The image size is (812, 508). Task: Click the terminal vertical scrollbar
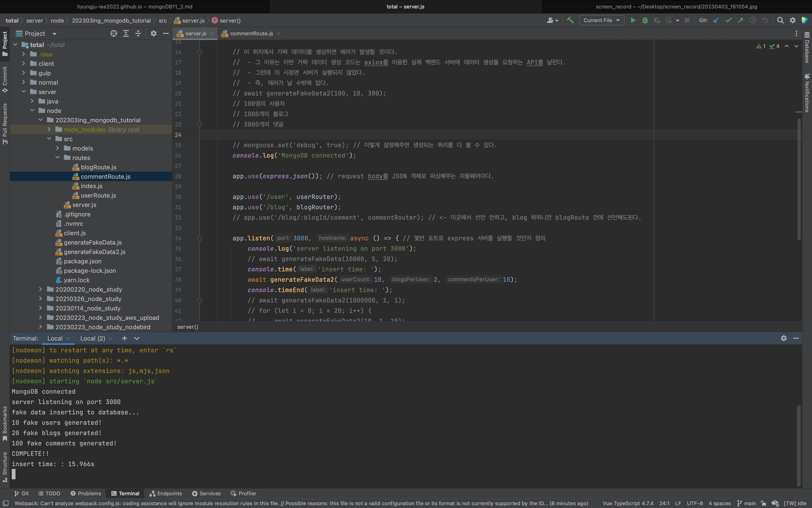click(799, 445)
